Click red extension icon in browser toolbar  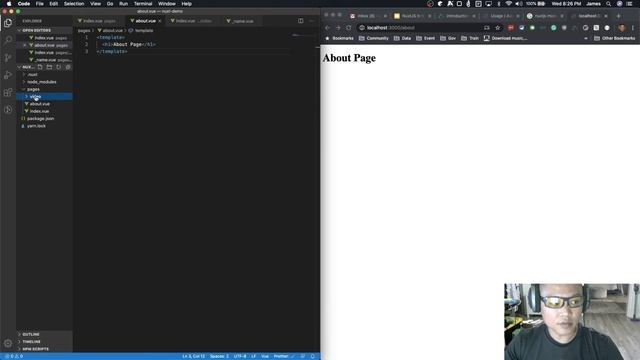(x=511, y=28)
